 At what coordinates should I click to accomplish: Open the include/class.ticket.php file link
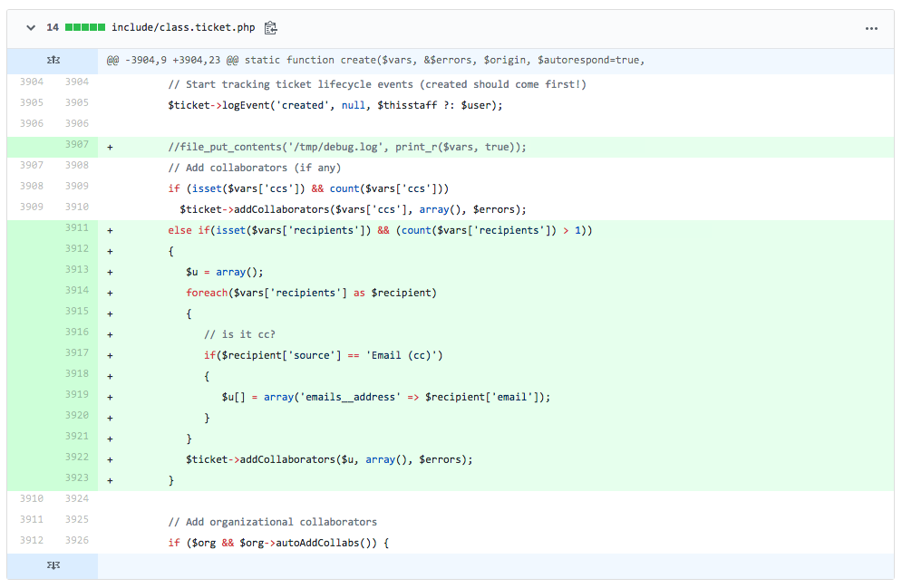[184, 28]
